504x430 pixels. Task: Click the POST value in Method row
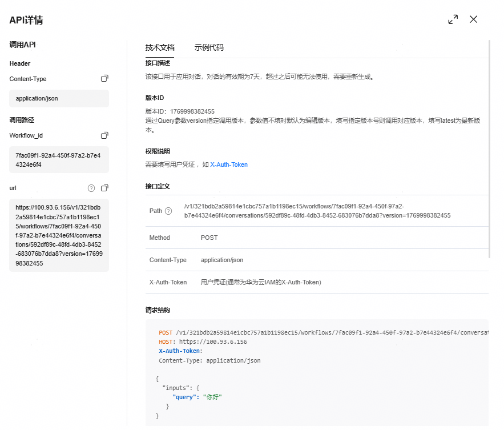tap(209, 238)
